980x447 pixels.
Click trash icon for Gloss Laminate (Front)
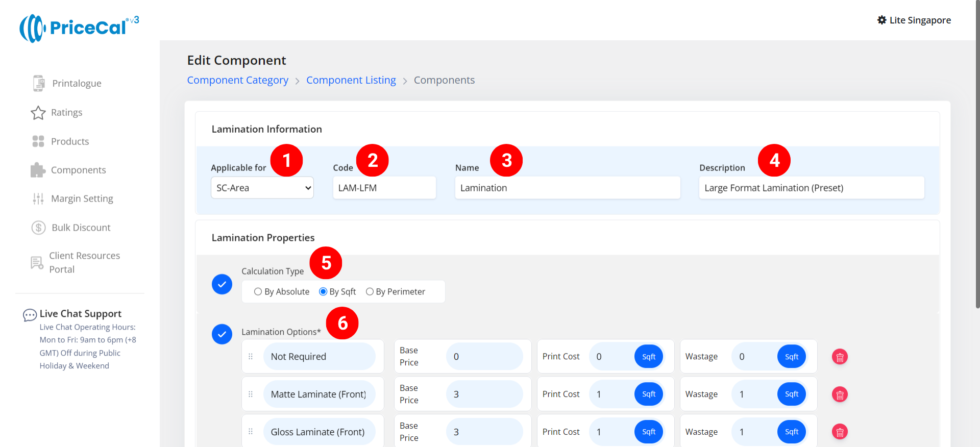[840, 432]
